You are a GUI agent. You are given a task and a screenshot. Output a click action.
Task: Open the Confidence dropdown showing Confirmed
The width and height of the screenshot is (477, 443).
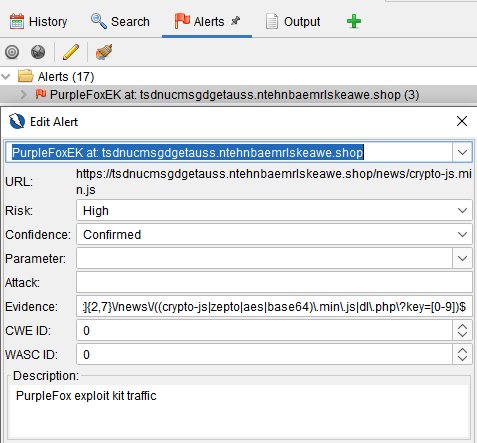pyautogui.click(x=274, y=234)
